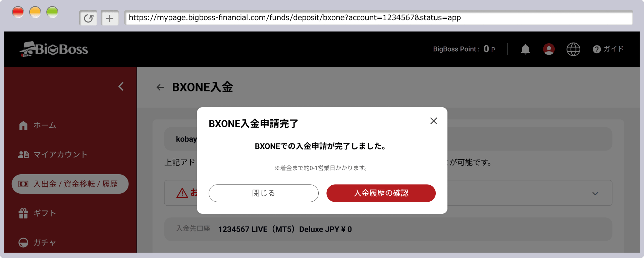Open ガチャ in the sidebar

pos(38,242)
